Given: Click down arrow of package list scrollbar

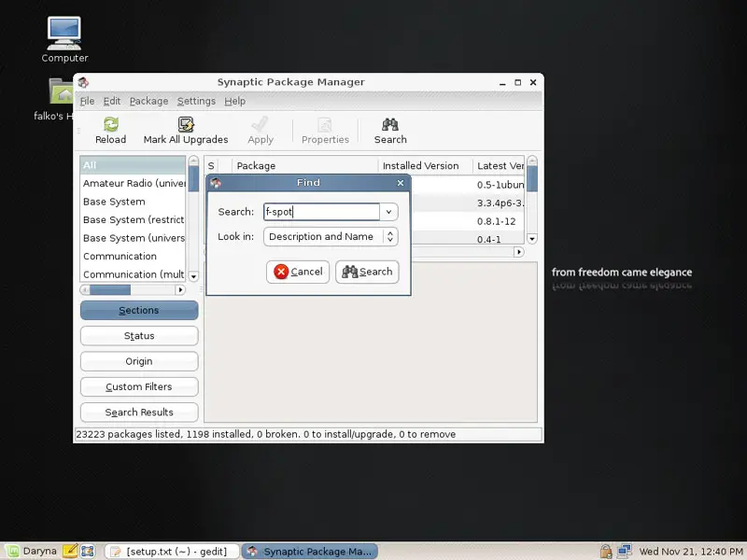Looking at the screenshot, I should point(532,239).
